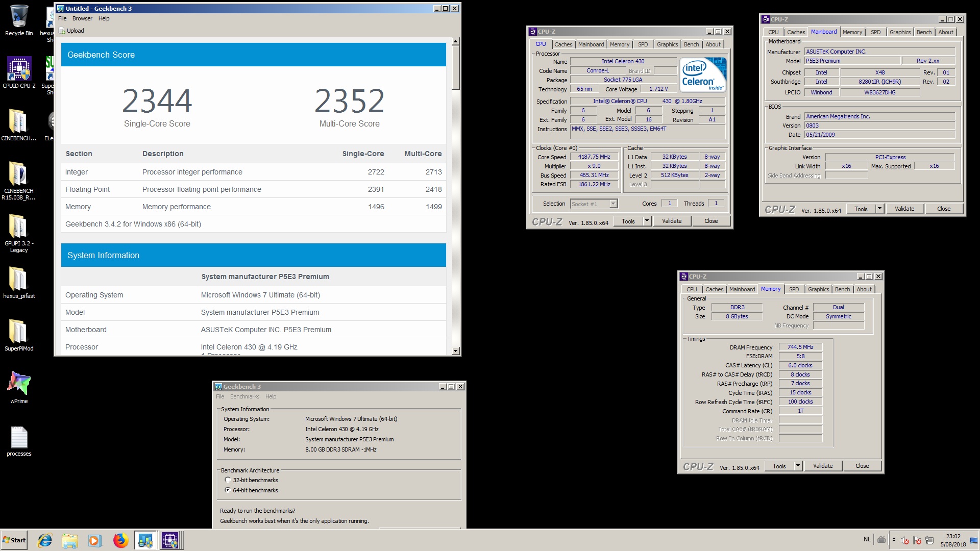980x551 pixels.
Task: Switch to Caches tab in CPU-Z CPU window
Action: (563, 44)
